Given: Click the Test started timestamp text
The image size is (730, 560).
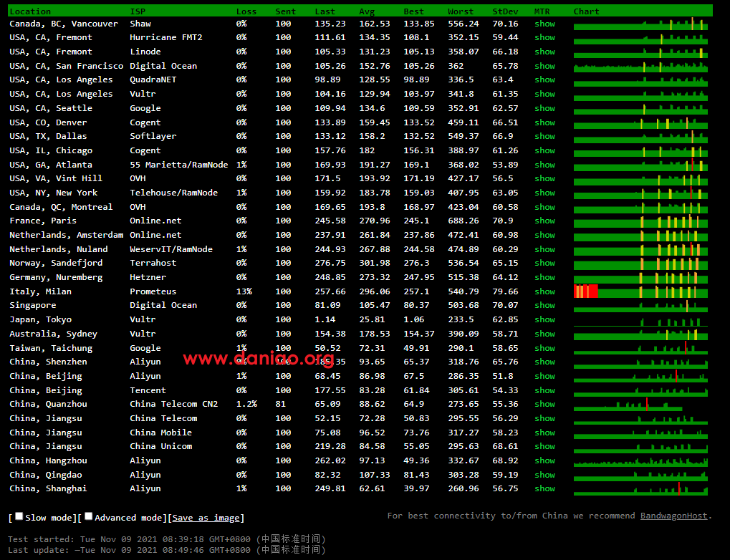Looking at the screenshot, I should [x=167, y=539].
